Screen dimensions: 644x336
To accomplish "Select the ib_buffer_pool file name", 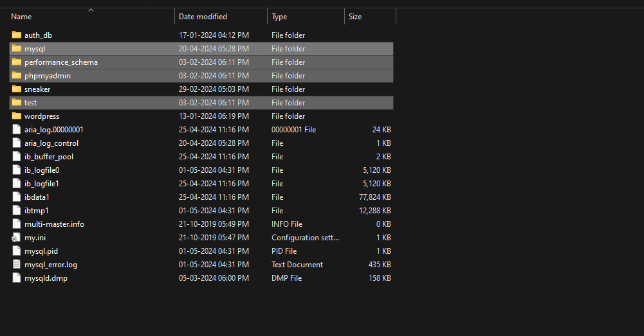I will tap(49, 157).
